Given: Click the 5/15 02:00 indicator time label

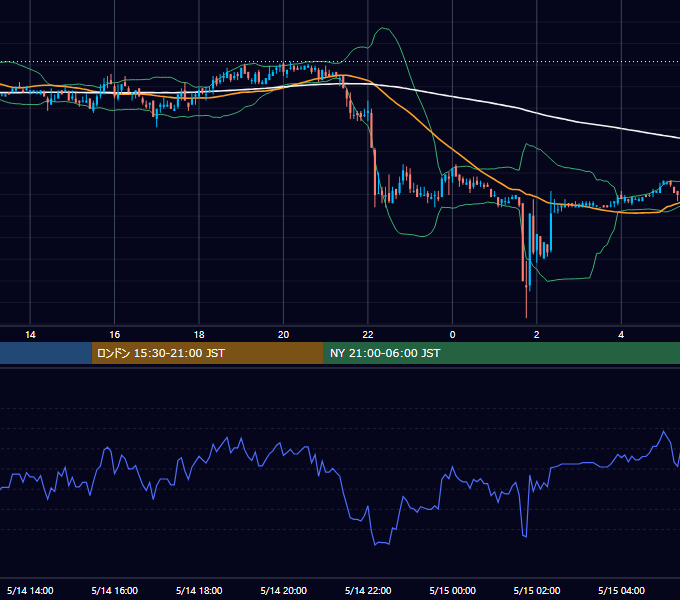Looking at the screenshot, I should [x=537, y=590].
